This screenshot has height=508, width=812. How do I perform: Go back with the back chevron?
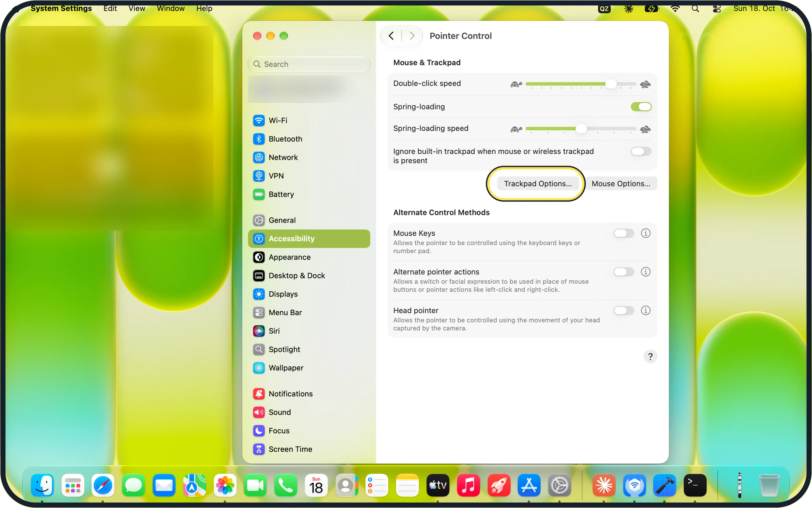[391, 36]
